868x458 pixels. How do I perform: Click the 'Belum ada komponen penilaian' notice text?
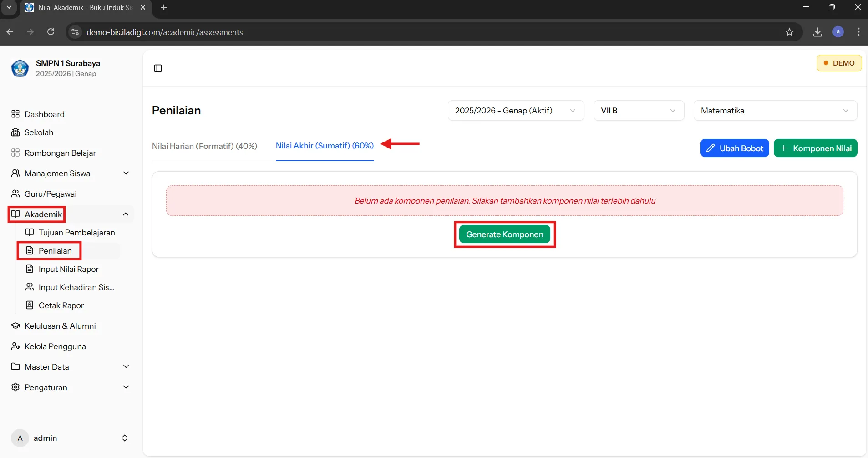click(505, 201)
